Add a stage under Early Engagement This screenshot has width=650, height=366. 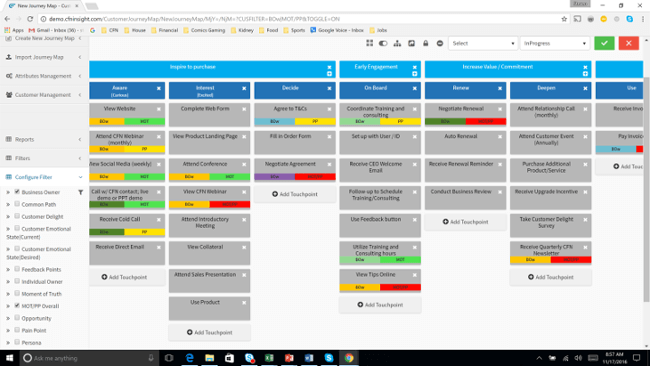[415, 74]
